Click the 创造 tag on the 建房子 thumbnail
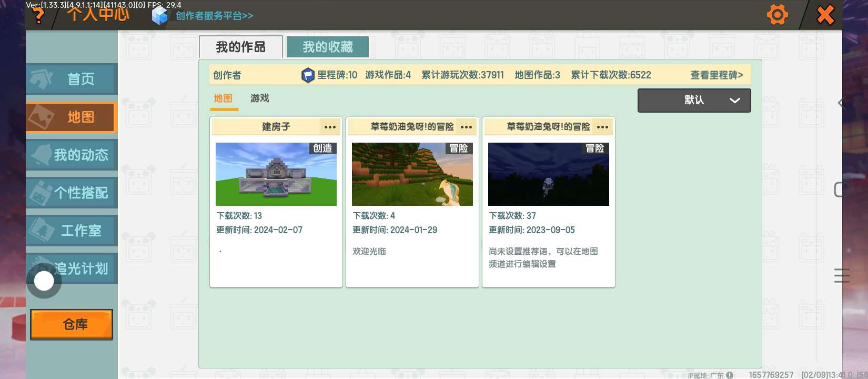This screenshot has width=868, height=379. [x=322, y=148]
